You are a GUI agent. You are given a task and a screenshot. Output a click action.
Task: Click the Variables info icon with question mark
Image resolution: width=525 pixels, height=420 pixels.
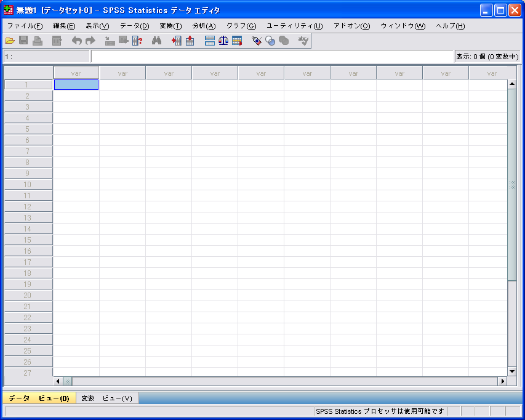click(x=137, y=41)
